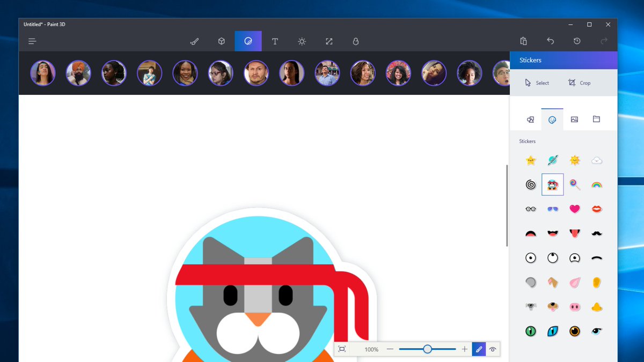644x362 pixels.
Task: Pick the dog nose with tongue sticker
Action: point(553,307)
